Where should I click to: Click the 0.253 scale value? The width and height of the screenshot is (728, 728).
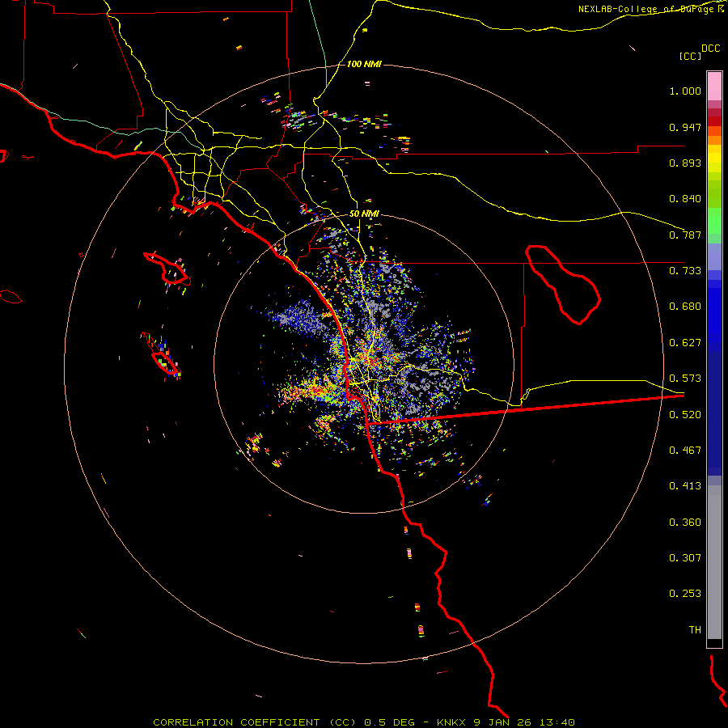tap(685, 594)
